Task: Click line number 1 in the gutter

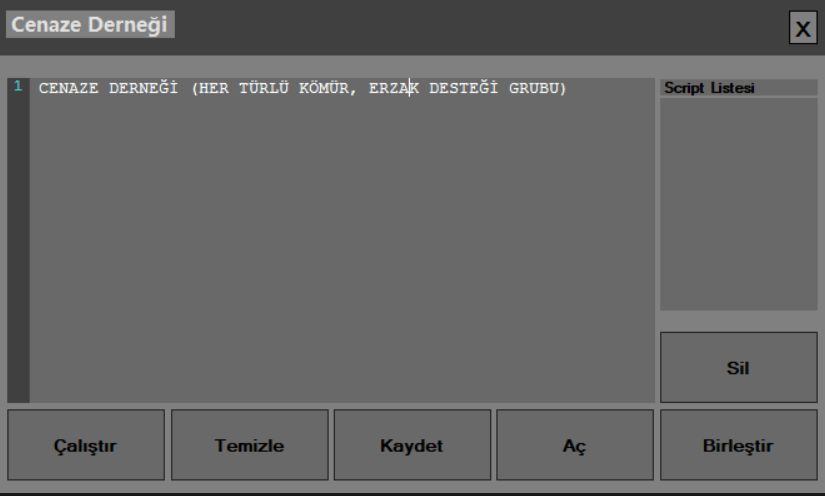Action: pos(18,86)
